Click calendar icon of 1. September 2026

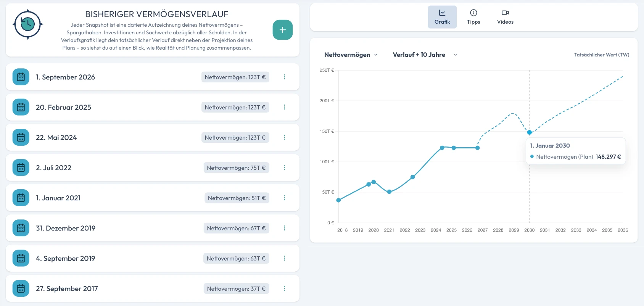[x=21, y=77]
